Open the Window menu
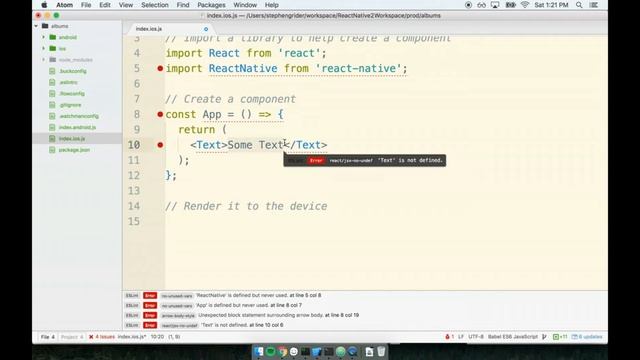640x360 pixels. (x=245, y=5)
